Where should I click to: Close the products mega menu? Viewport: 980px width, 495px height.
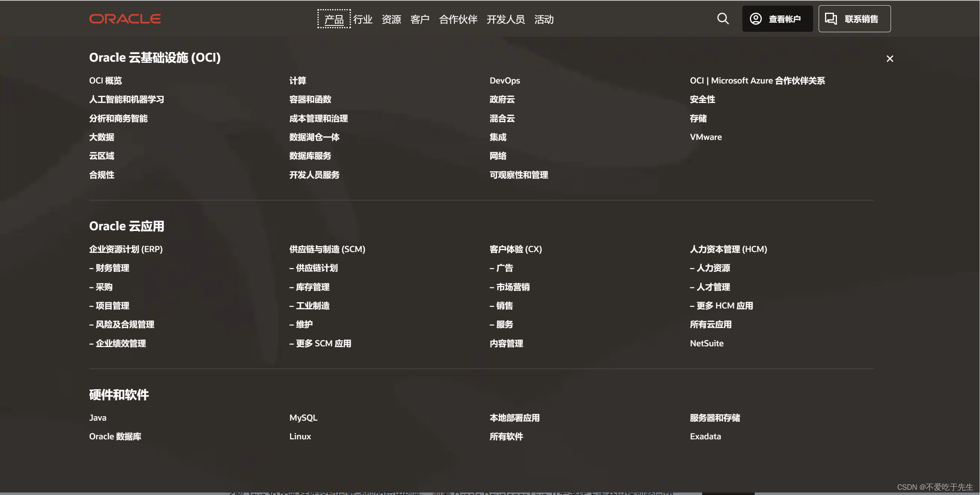pyautogui.click(x=889, y=59)
